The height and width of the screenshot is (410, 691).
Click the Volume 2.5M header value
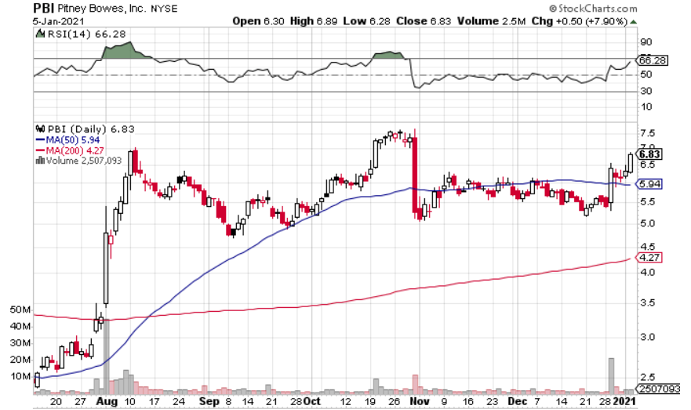[x=491, y=21]
